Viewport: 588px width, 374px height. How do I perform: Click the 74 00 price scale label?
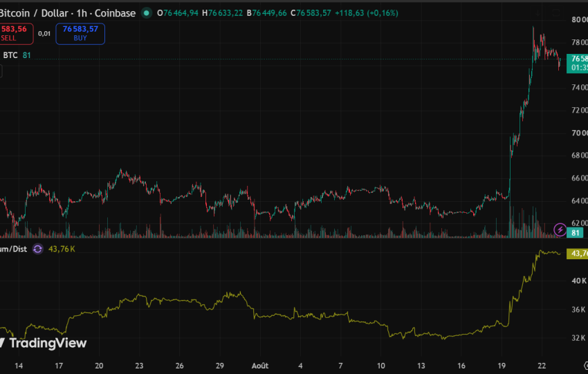[580, 87]
